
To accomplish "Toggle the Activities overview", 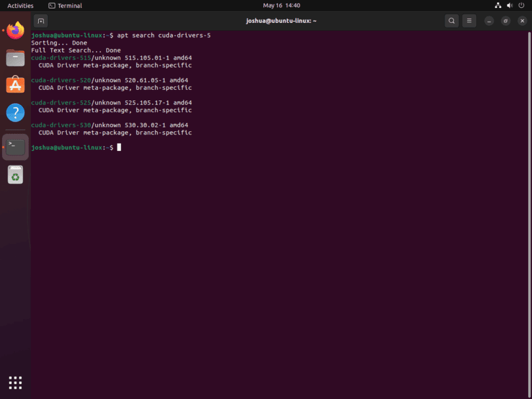I will tap(20, 5).
